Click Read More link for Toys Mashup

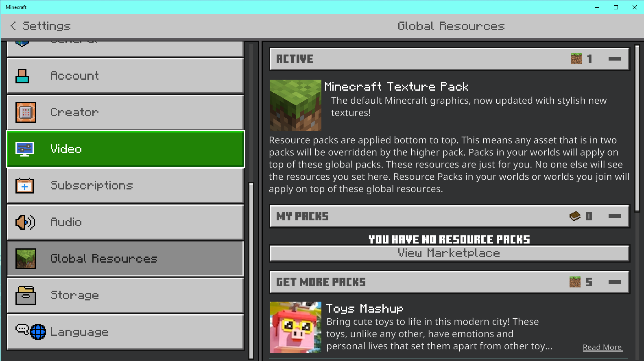click(x=602, y=347)
